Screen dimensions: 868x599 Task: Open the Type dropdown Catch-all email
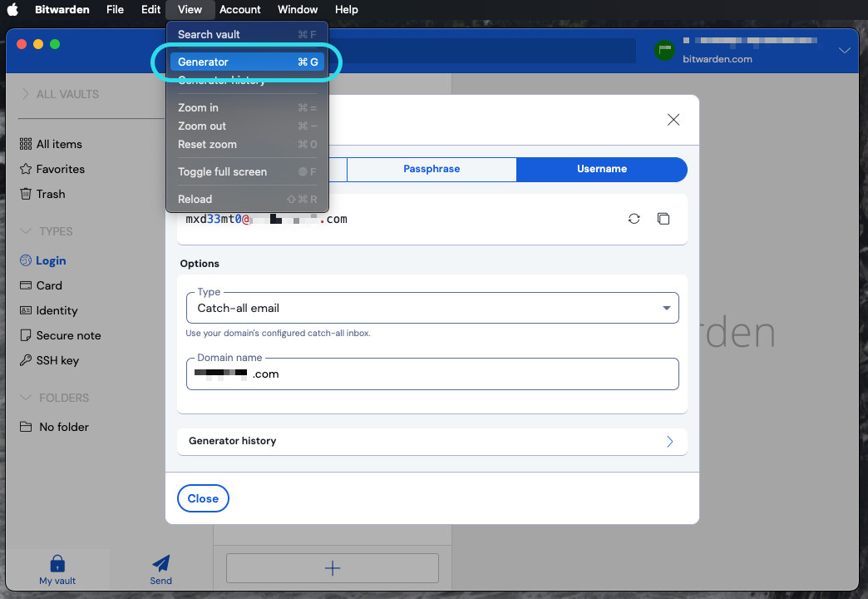coord(432,308)
